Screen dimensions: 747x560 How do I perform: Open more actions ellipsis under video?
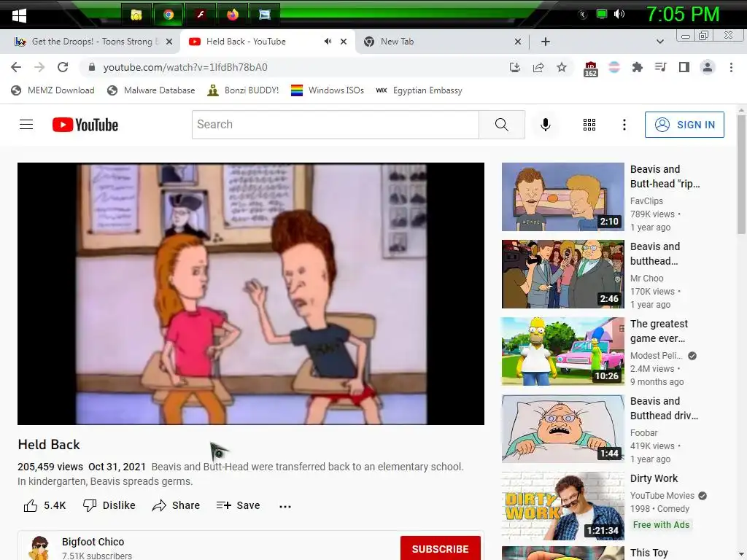285,506
